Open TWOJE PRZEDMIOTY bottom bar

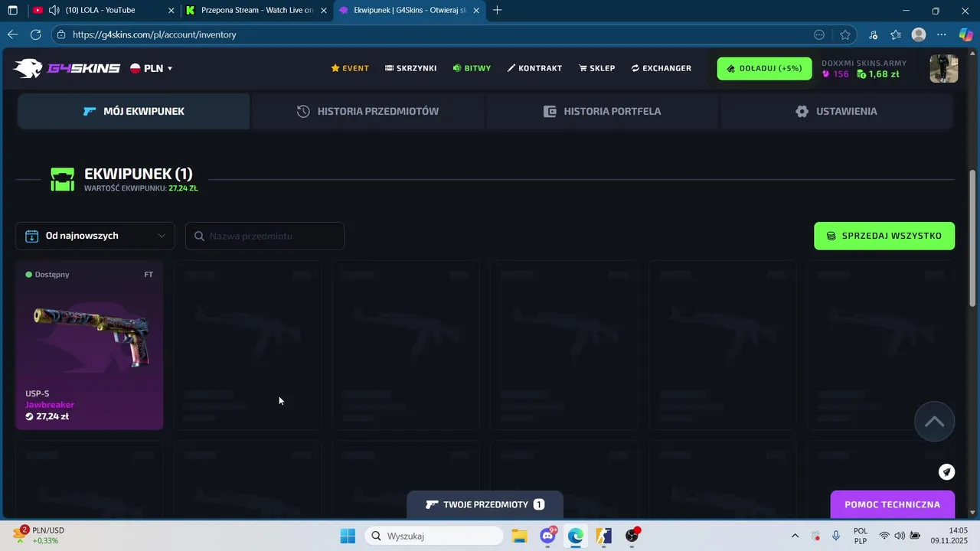tap(485, 504)
